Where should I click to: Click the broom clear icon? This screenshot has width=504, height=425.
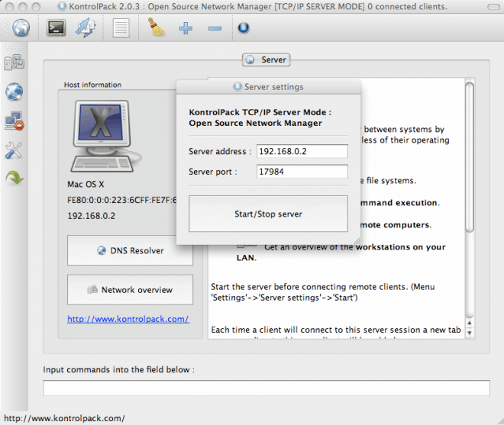[157, 29]
